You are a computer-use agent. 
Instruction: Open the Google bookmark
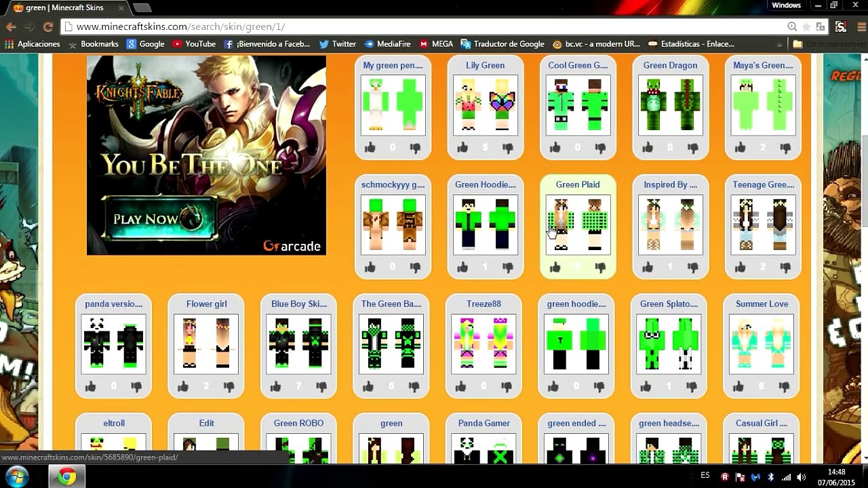pos(145,44)
